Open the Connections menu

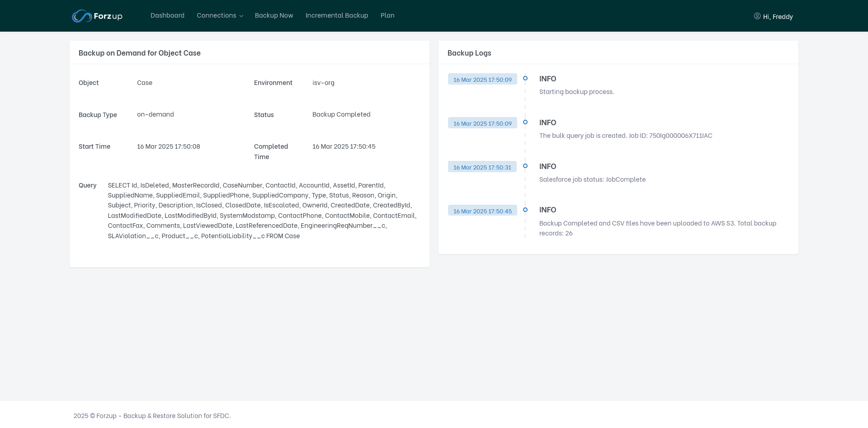[216, 15]
